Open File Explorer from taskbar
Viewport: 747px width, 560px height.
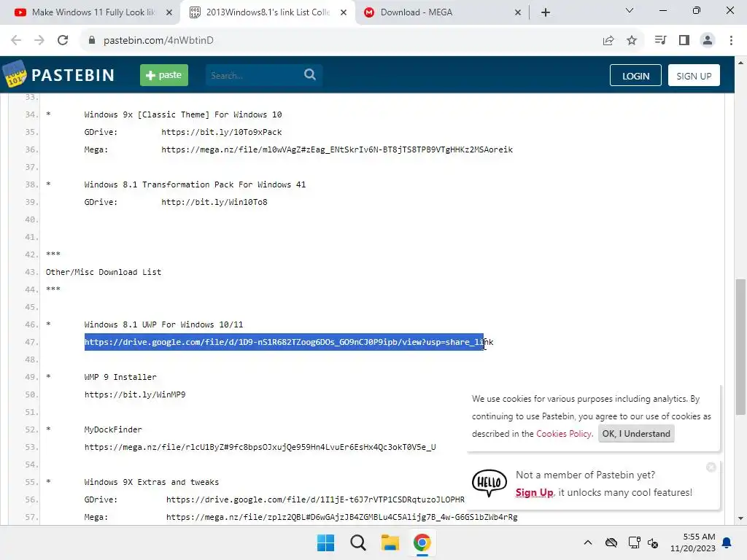390,542
